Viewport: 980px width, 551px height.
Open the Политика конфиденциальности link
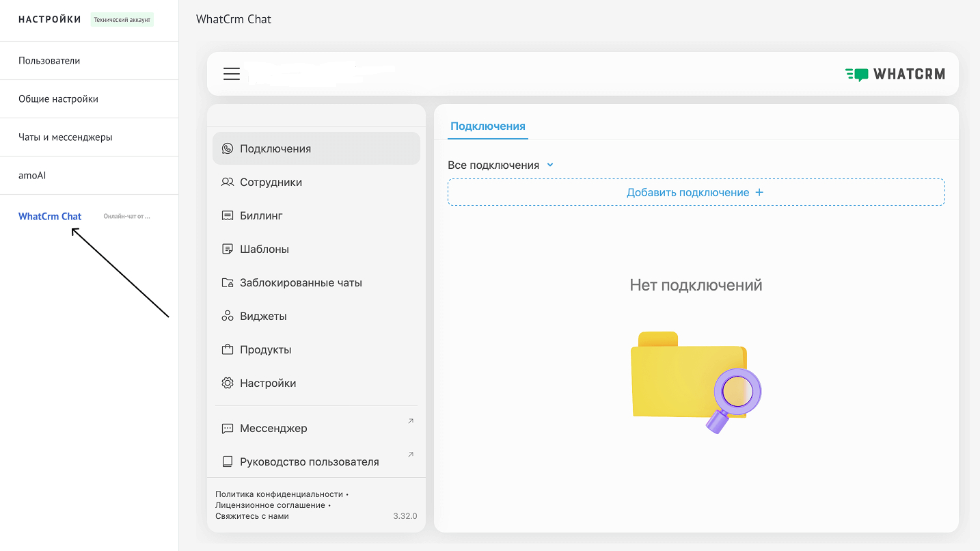click(279, 494)
